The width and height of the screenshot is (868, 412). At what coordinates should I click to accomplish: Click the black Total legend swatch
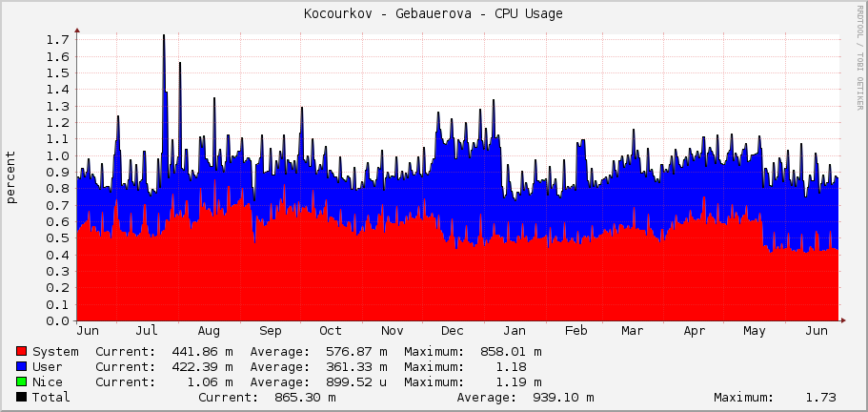(x=22, y=397)
